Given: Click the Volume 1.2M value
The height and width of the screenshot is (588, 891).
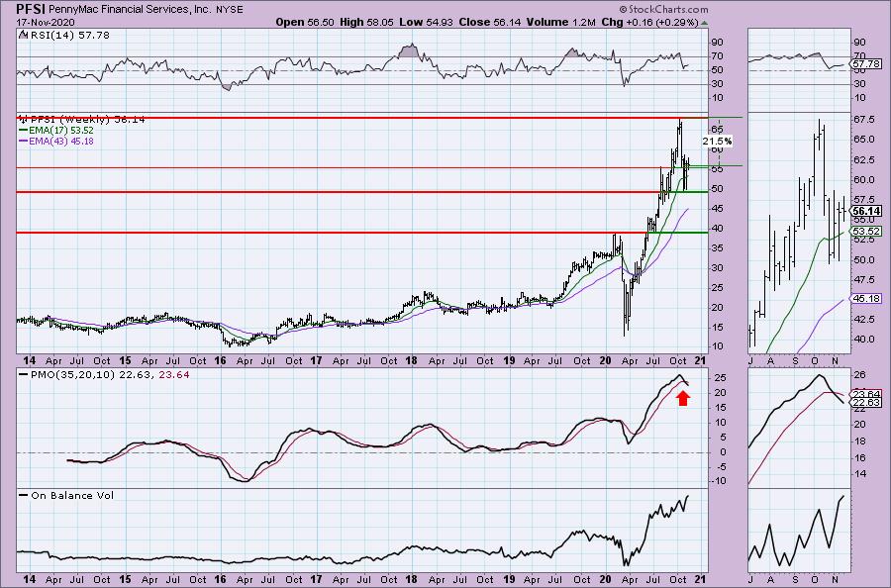Looking at the screenshot, I should tap(560, 22).
